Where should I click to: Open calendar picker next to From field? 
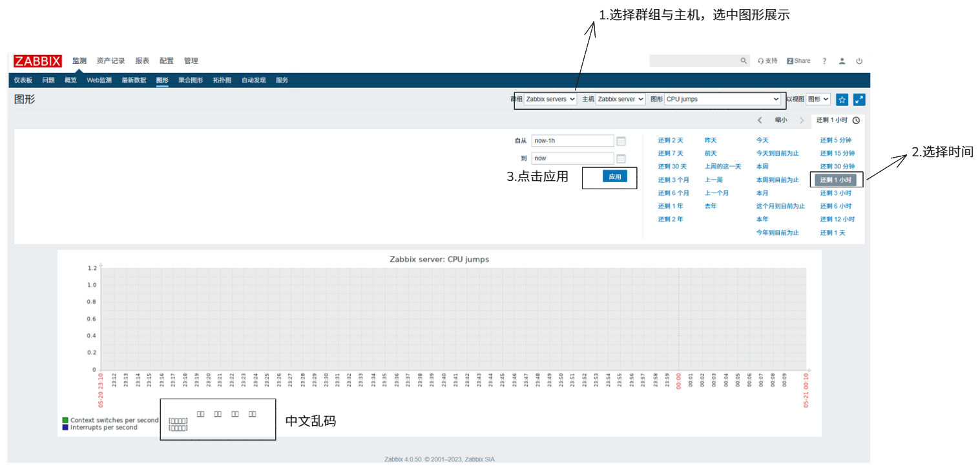click(621, 141)
